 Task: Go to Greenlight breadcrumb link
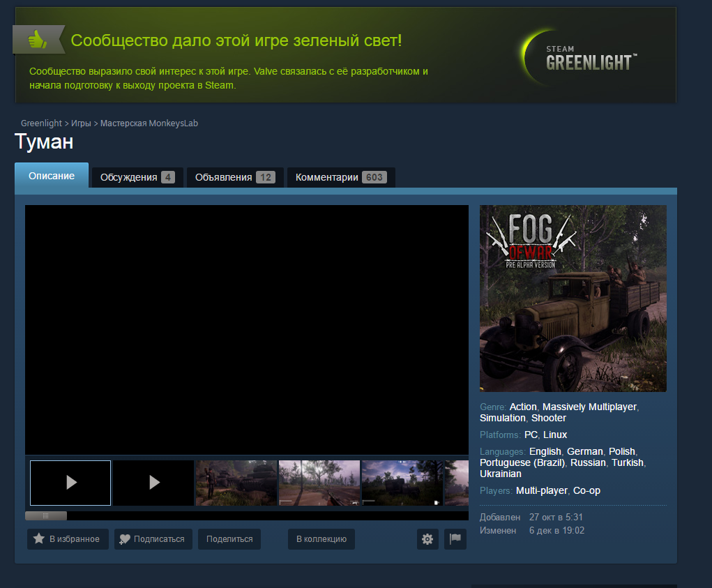pyautogui.click(x=41, y=123)
